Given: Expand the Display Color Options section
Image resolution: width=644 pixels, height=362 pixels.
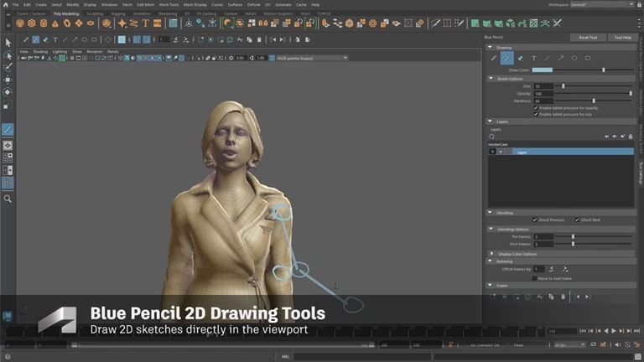Looking at the screenshot, I should (x=491, y=254).
